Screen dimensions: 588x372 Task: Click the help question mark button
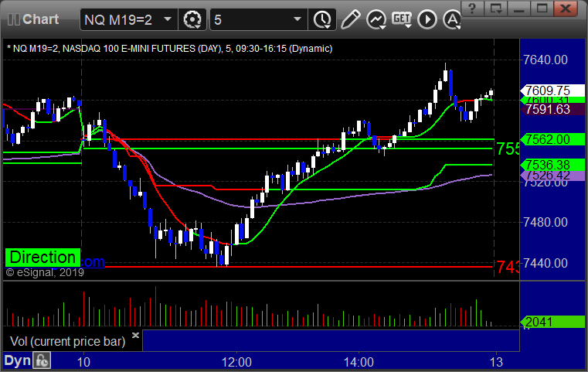point(472,9)
